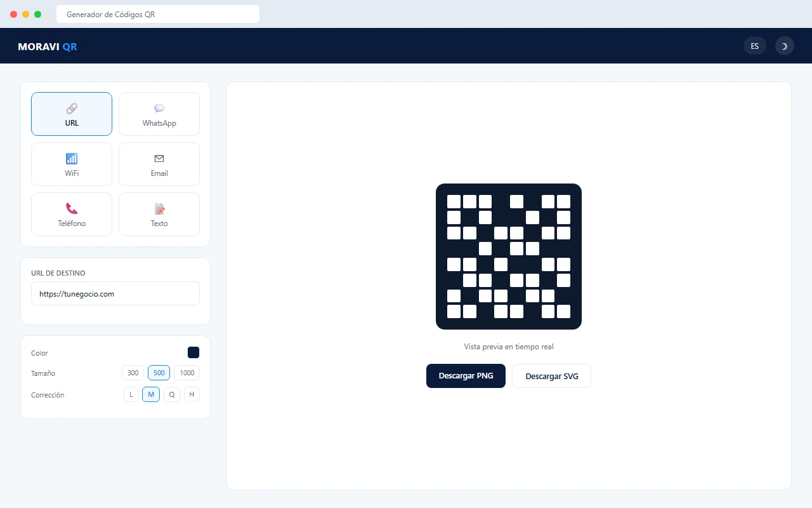812x508 pixels.
Task: Select the Texto notepad option
Action: pos(159,215)
